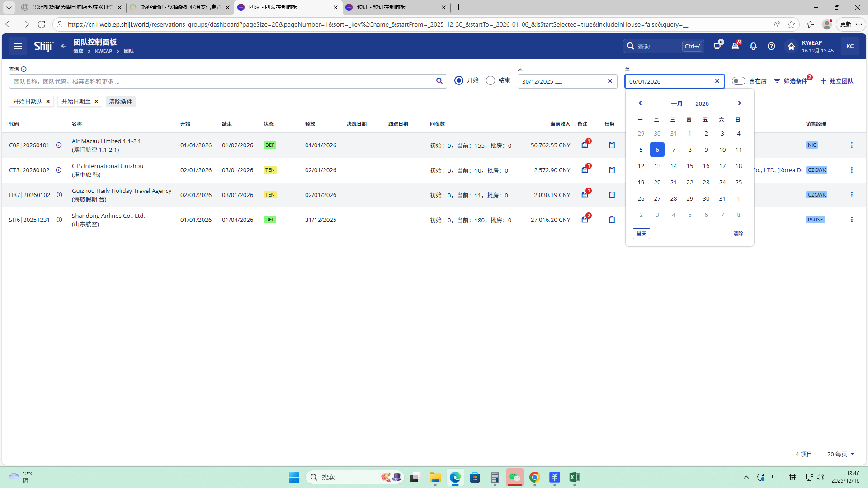Viewport: 868px width, 488px height.
Task: Click the notifications bell icon
Action: coord(753,46)
